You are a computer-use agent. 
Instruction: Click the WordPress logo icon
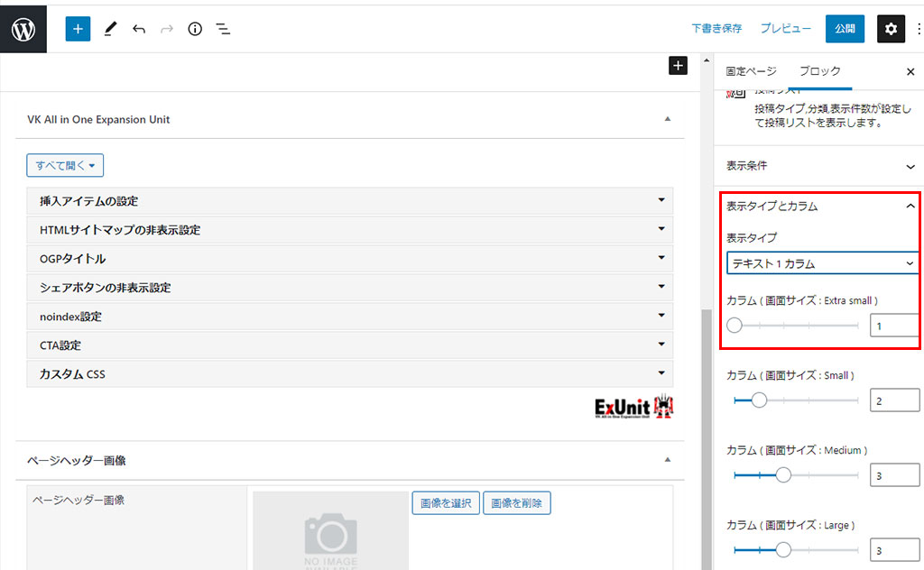(23, 28)
